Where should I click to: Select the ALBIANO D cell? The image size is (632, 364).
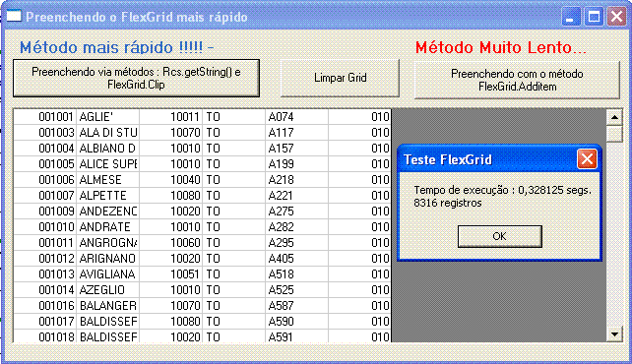[108, 149]
